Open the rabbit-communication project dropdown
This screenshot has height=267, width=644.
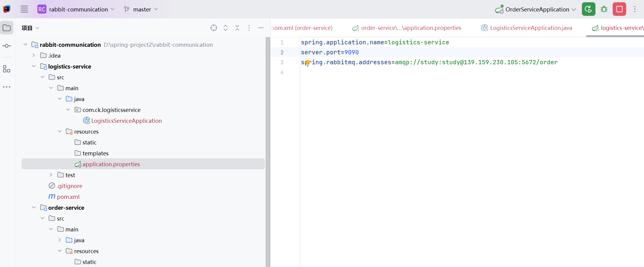(76, 9)
